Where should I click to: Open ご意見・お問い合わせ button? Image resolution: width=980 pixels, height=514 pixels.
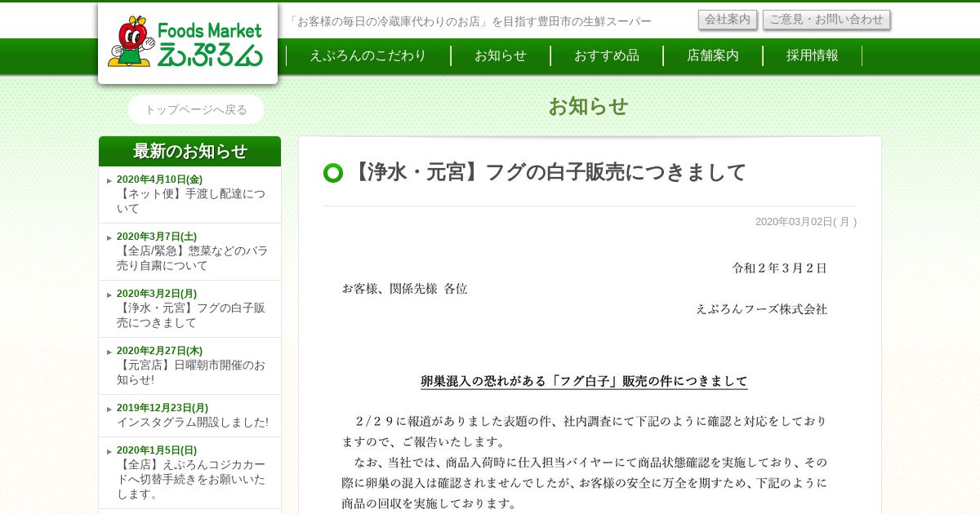[x=826, y=20]
